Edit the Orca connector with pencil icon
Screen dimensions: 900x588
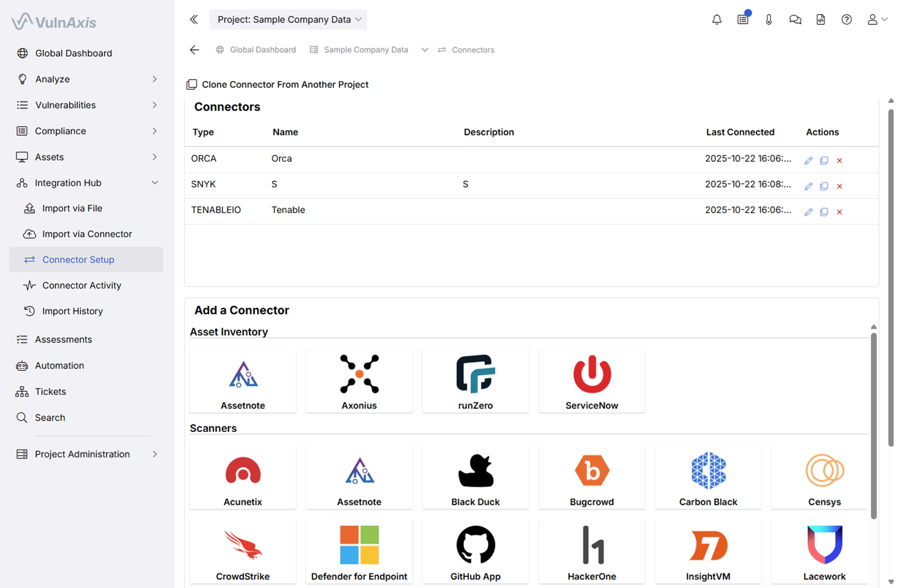809,161
